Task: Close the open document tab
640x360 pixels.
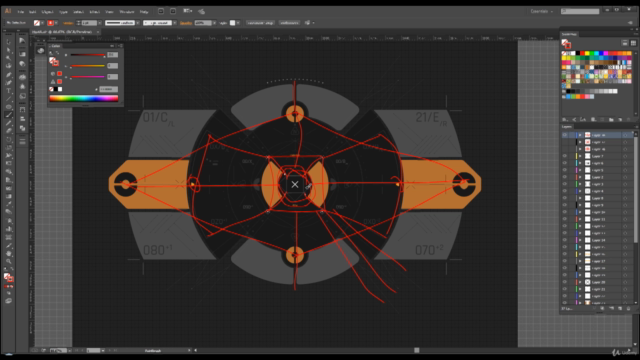Action: [x=98, y=31]
